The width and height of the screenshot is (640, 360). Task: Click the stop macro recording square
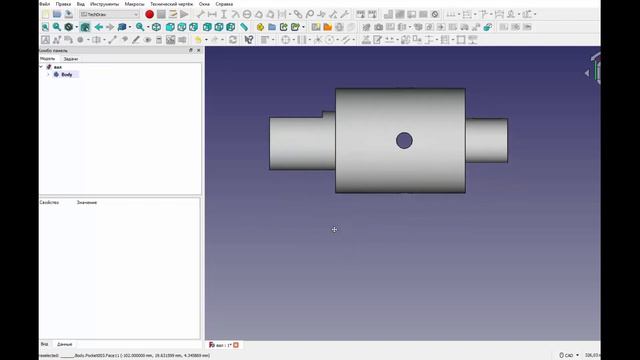click(161, 14)
